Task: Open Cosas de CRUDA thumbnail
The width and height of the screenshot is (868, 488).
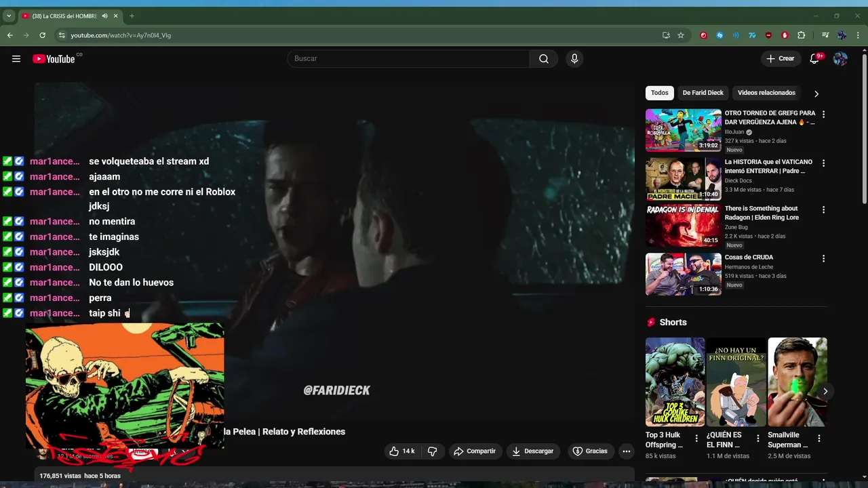Action: coord(683,274)
